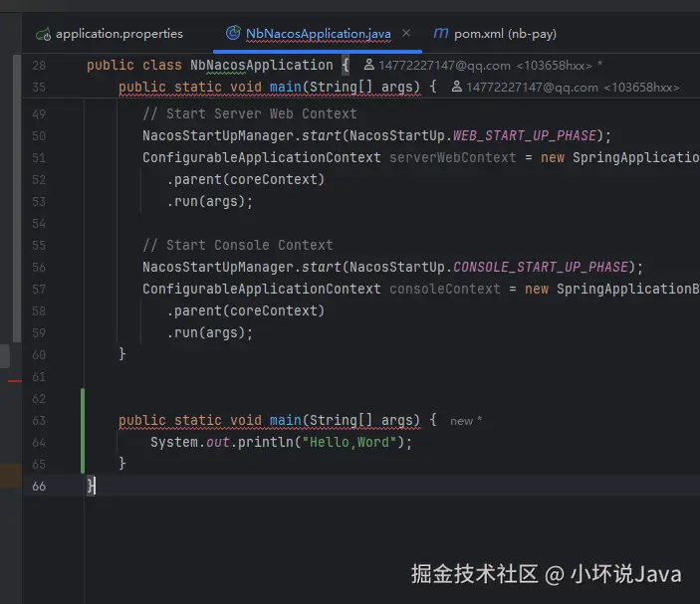
Task: Click the Spring leaf icon on application.properties tab
Action: [44, 34]
